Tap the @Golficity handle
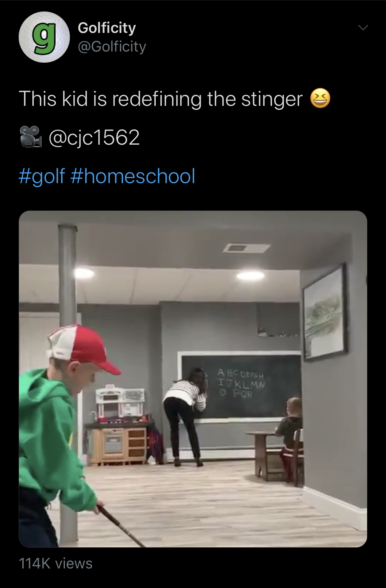Screen dimensions: 386x588 click(112, 47)
